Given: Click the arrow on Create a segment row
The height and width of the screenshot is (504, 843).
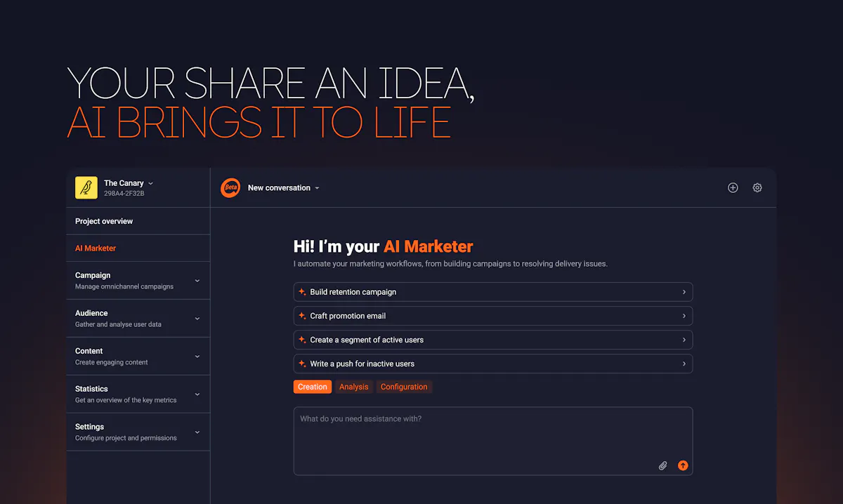Looking at the screenshot, I should pos(684,340).
